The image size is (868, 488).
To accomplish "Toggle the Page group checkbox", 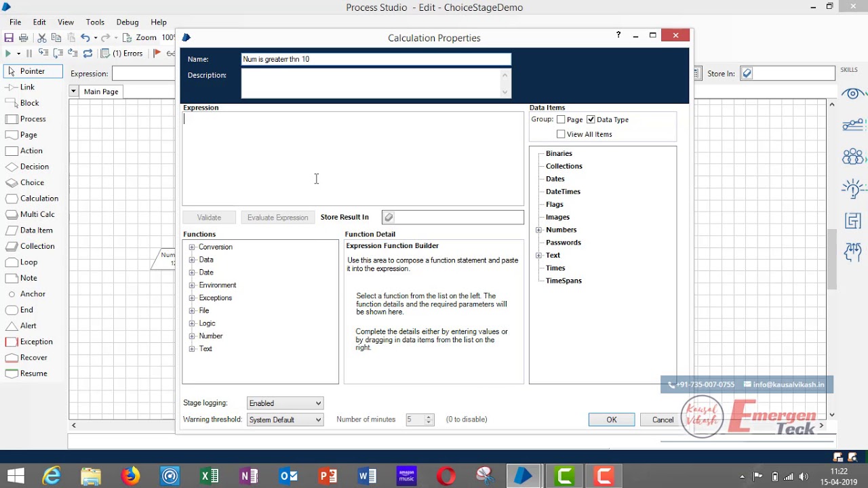I will point(561,119).
